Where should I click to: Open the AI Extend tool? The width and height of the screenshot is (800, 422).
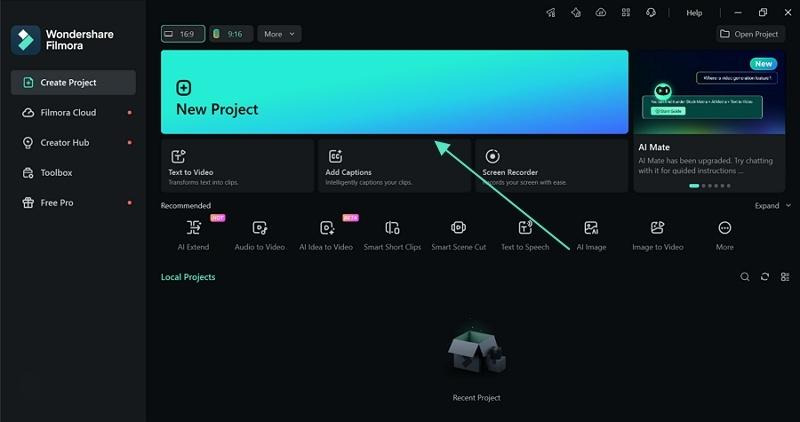[193, 235]
